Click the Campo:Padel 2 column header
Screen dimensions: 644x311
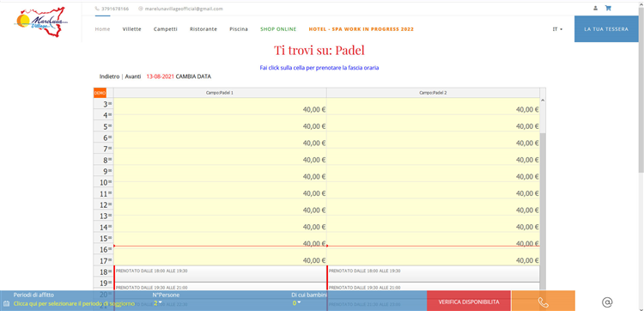(434, 93)
